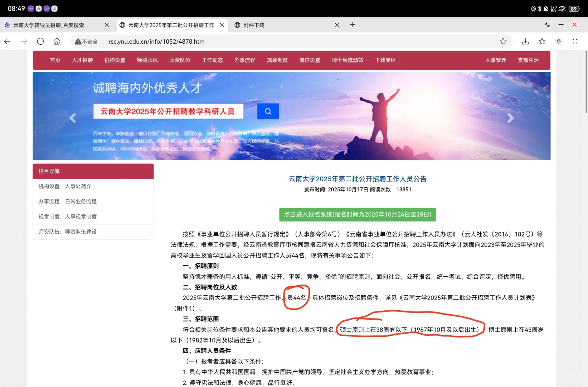Show the previous banner slide

pos(73,118)
